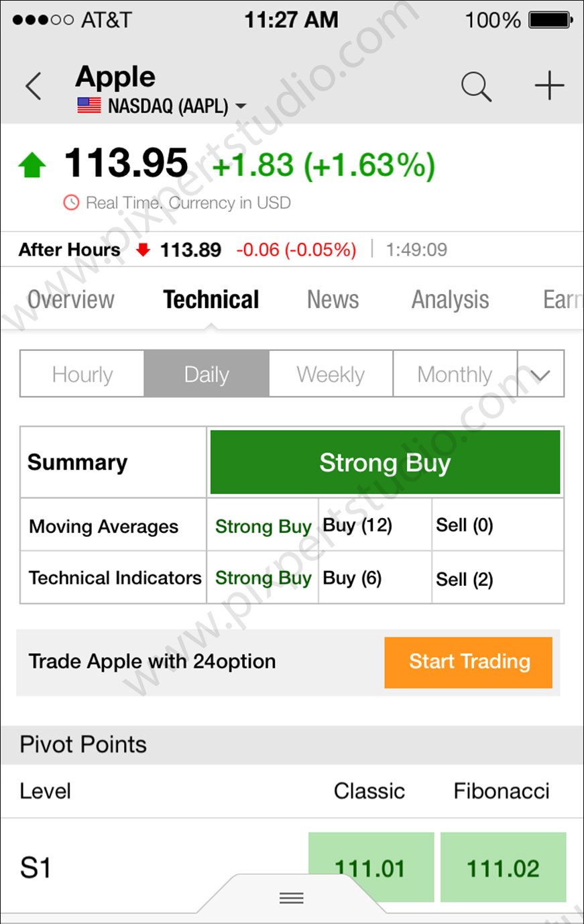
Task: Tap the back arrow icon
Action: [34, 87]
